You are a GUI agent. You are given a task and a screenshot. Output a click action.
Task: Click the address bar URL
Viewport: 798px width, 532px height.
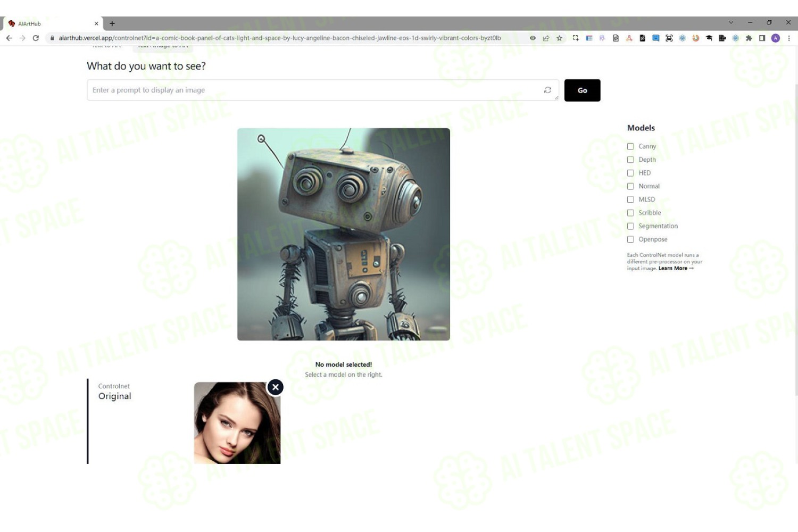click(279, 38)
